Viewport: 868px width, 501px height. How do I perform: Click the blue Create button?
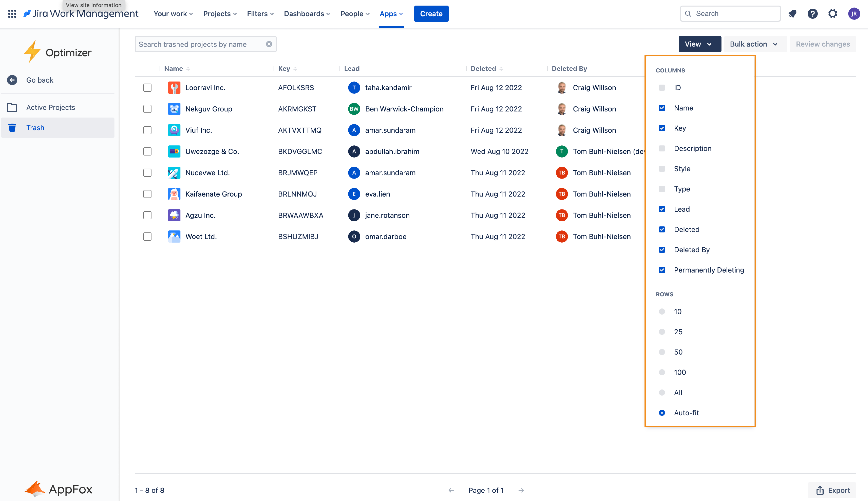pyautogui.click(x=431, y=14)
